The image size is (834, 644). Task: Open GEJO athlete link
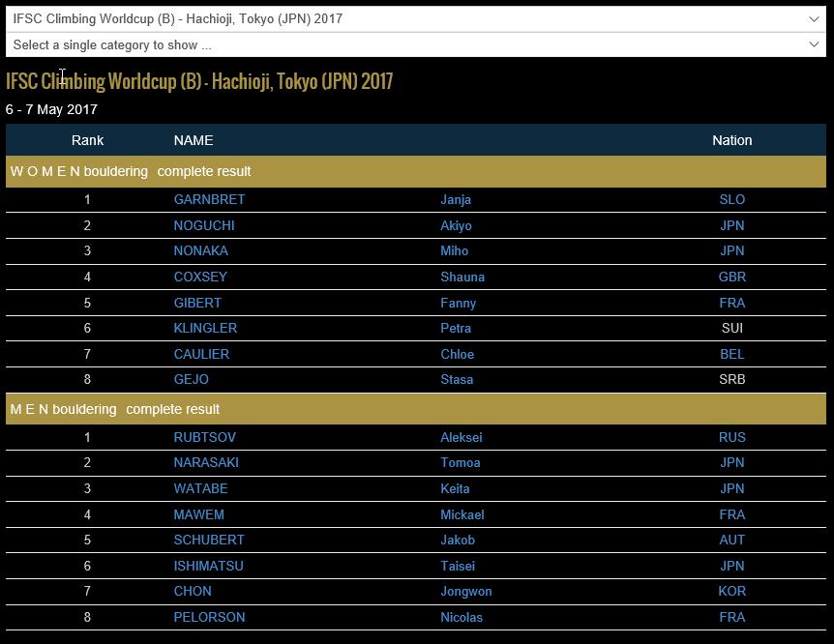click(191, 379)
